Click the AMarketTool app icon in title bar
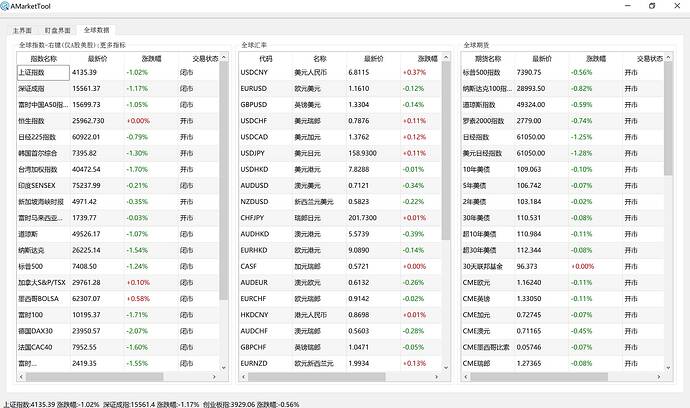 pos(5,6)
